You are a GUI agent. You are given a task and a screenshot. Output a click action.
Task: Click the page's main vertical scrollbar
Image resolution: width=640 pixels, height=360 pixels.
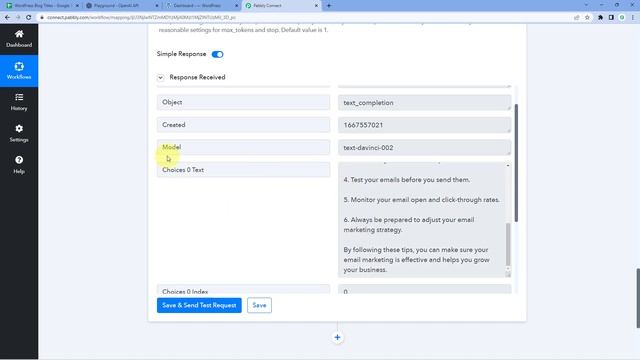point(638,298)
